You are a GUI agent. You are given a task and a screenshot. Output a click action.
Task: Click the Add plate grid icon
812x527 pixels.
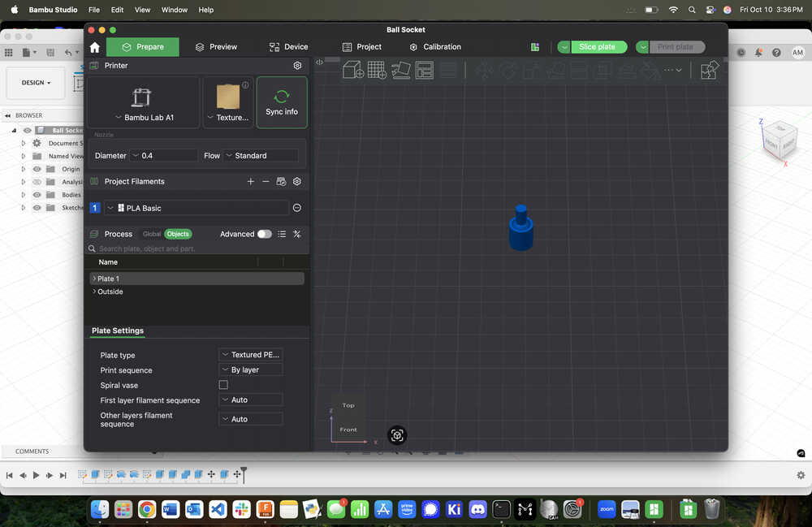[x=377, y=70]
